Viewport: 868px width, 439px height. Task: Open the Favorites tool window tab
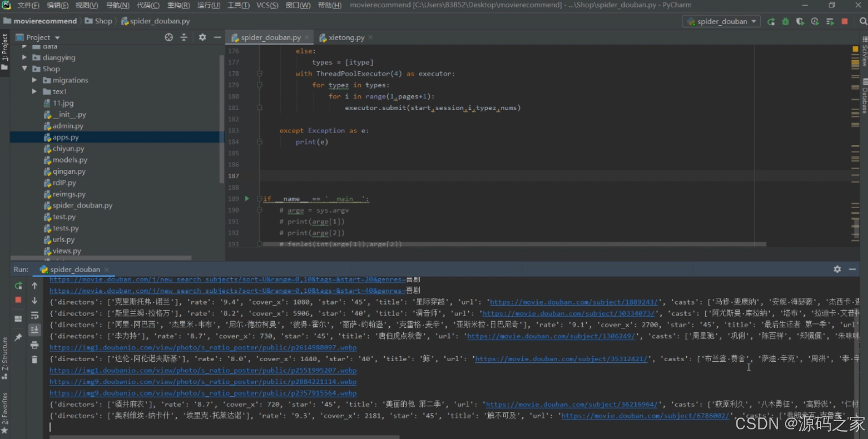point(5,414)
